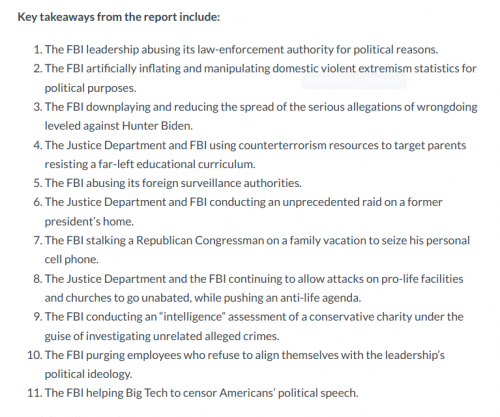Viewport: 500px width, 417px height.
Task: Click the 'Key takeaways from the report include' heading
Action: point(119,17)
